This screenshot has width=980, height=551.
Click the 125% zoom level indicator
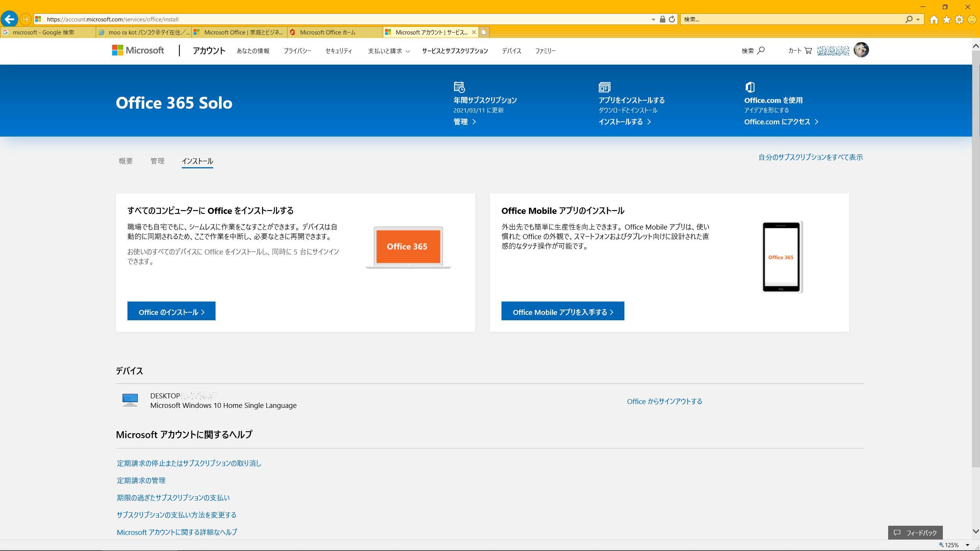(x=949, y=545)
